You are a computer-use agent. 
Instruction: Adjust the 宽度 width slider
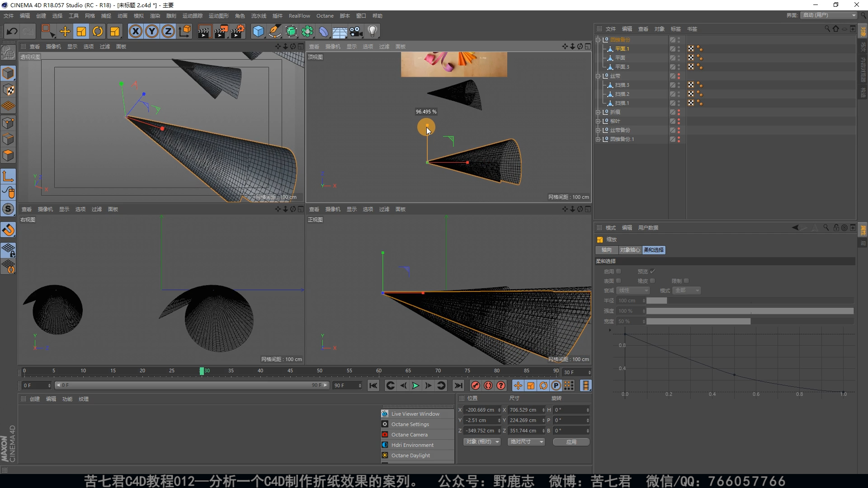pyautogui.click(x=750, y=321)
